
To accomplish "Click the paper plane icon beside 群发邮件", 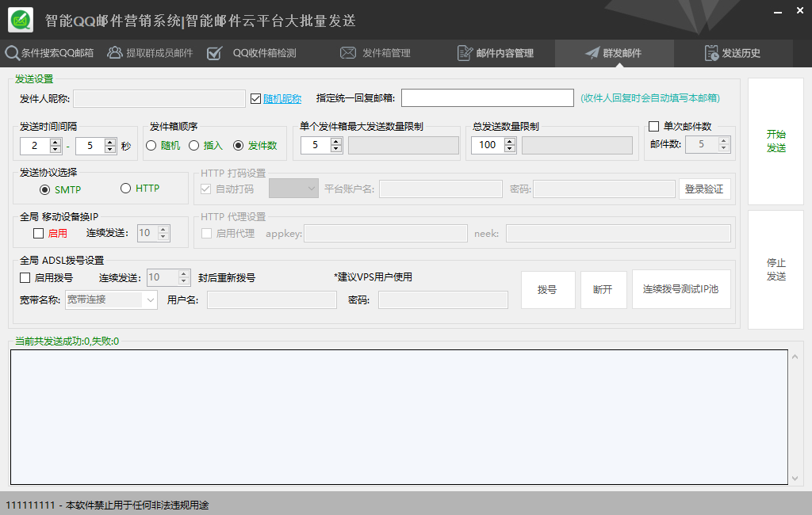I will coord(592,53).
